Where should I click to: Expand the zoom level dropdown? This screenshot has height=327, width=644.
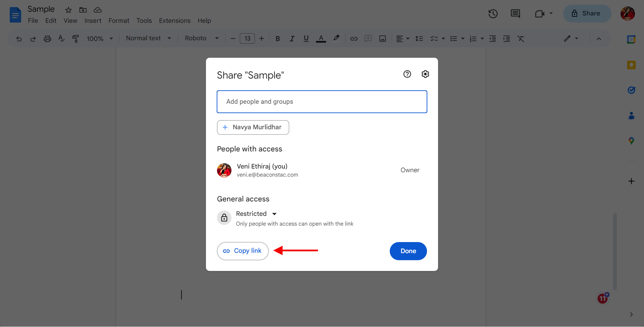point(100,39)
